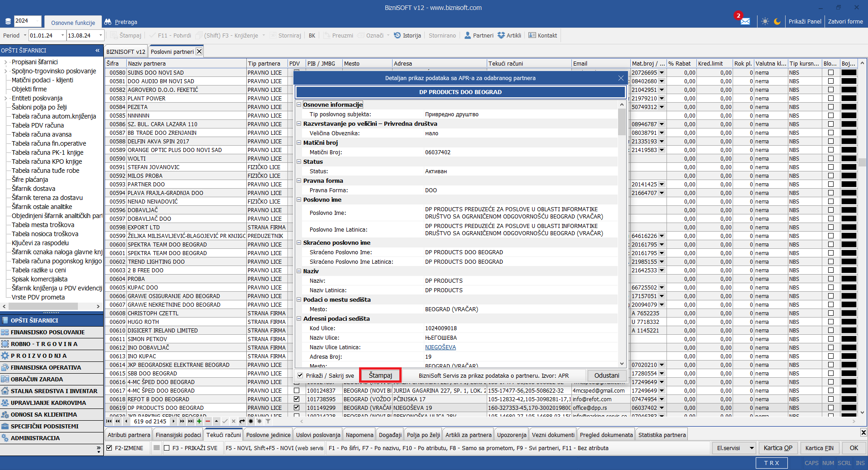Switch to dark mode with moon icon
Viewport: 868px width, 470px height.
[x=777, y=21]
